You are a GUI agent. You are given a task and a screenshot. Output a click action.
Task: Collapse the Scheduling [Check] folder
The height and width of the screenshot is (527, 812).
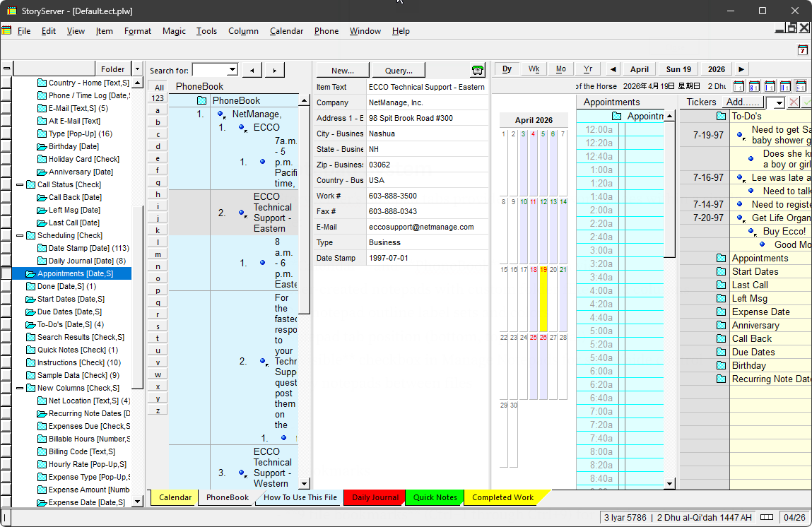pos(20,235)
